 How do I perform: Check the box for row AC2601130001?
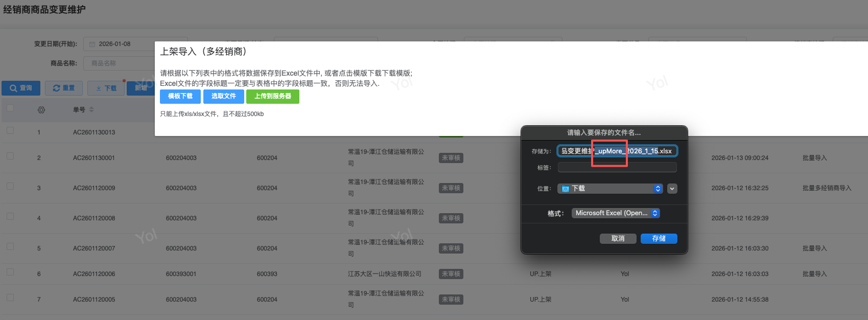[x=10, y=156]
